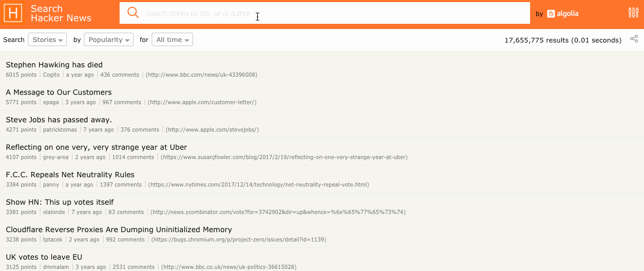
Task: Open the All time date range dropdown
Action: tap(172, 40)
